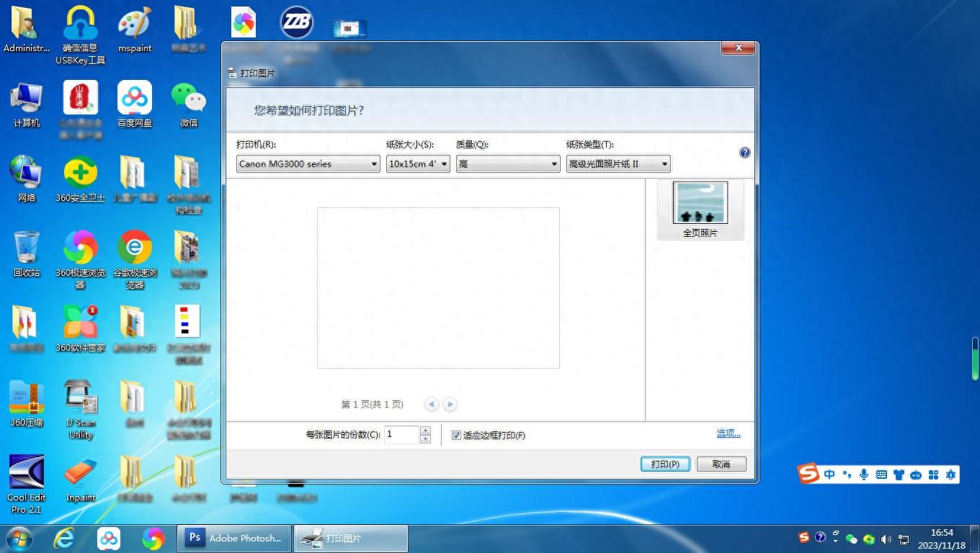Open Sogou toolbox grid icon
The image size is (980, 553).
pyautogui.click(x=933, y=475)
